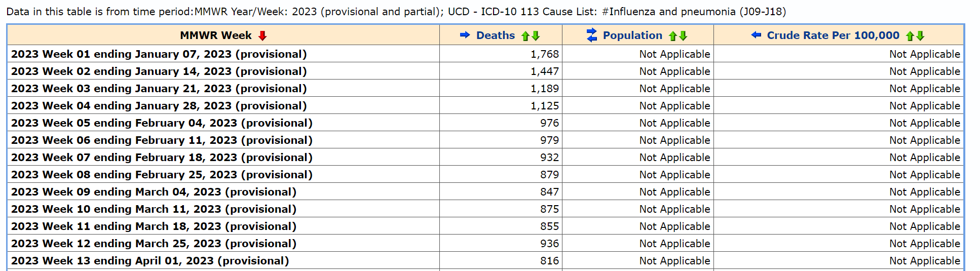The image size is (980, 271).
Task: Sort Population ascending with green up arrow
Action: pyautogui.click(x=673, y=36)
